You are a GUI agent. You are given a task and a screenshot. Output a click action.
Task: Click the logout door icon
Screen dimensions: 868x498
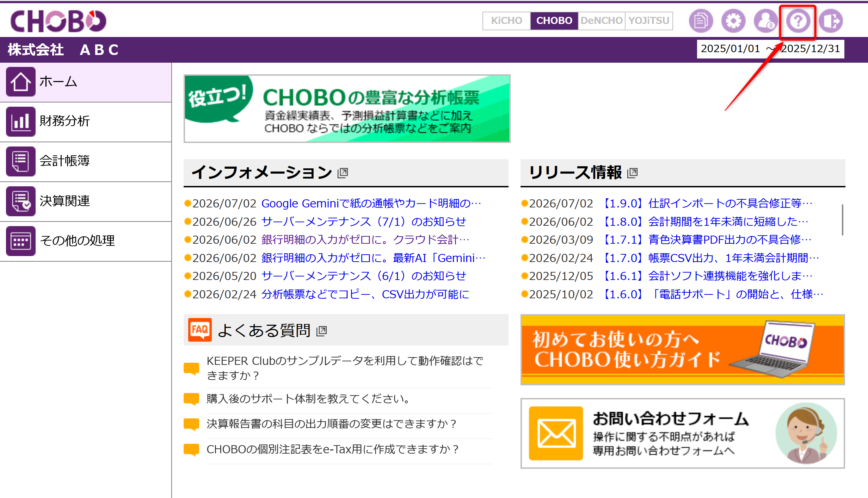[831, 21]
